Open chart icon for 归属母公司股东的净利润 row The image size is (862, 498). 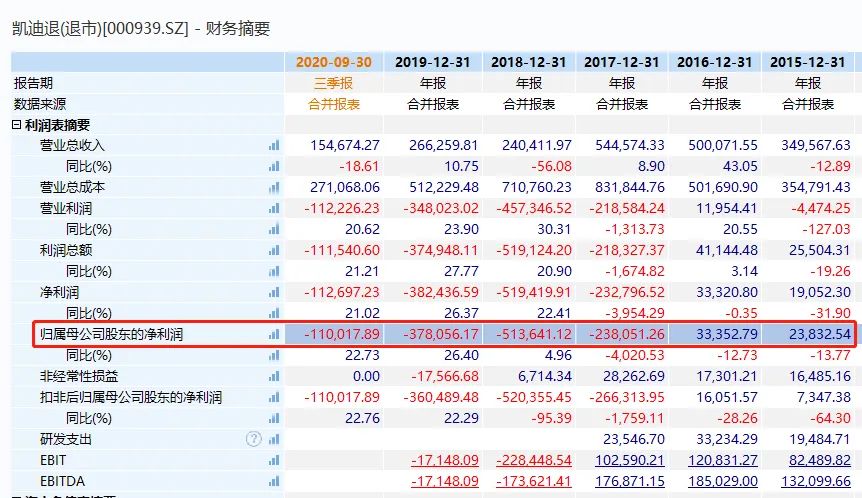[x=274, y=334]
